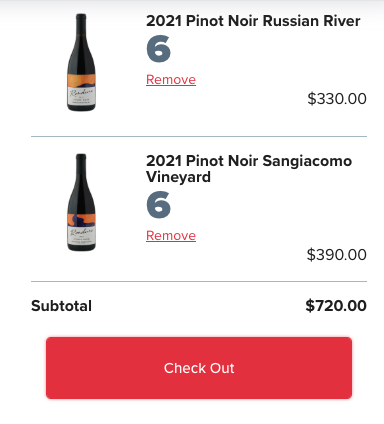Click the $390.00 item price
This screenshot has width=384, height=424.
(x=337, y=255)
